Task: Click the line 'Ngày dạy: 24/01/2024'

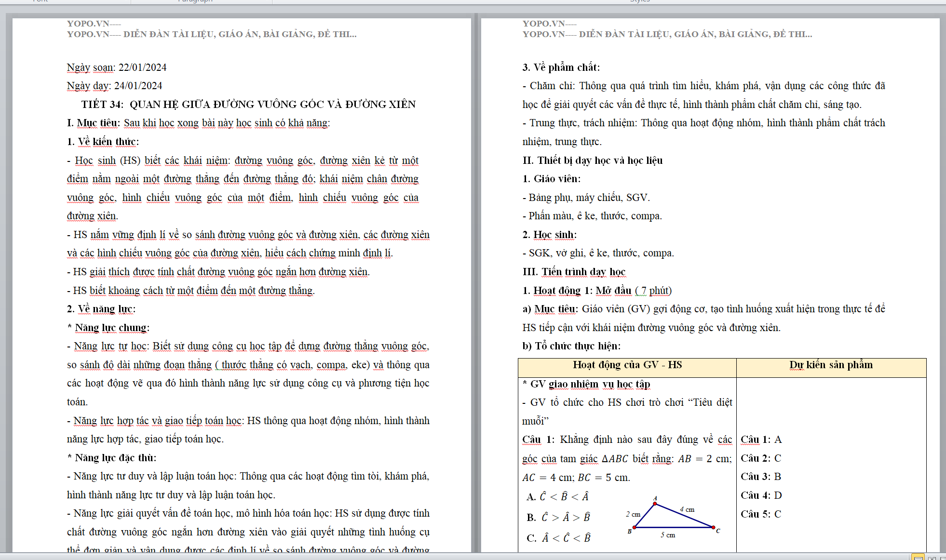Action: 115,86
